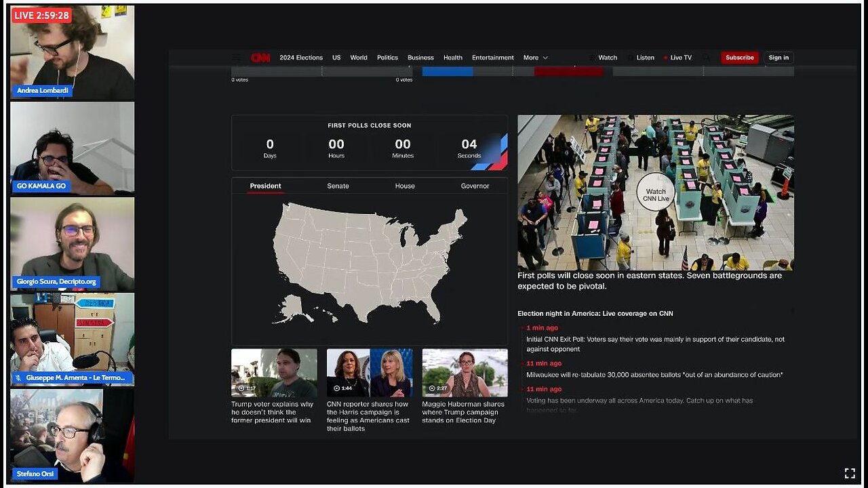Click Giuseppe M. Amenta's webcam tile
The image size is (868, 488).
coord(73,340)
